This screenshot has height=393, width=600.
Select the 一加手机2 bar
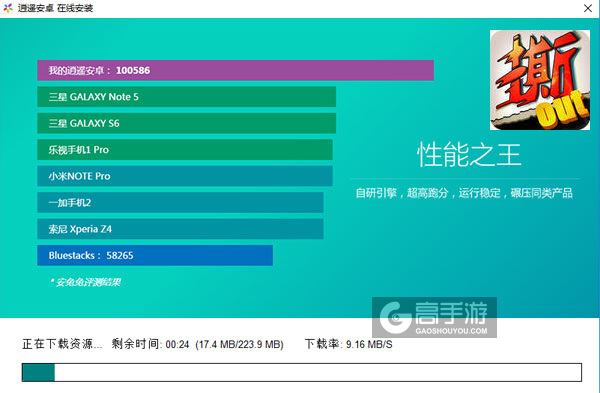click(x=180, y=202)
